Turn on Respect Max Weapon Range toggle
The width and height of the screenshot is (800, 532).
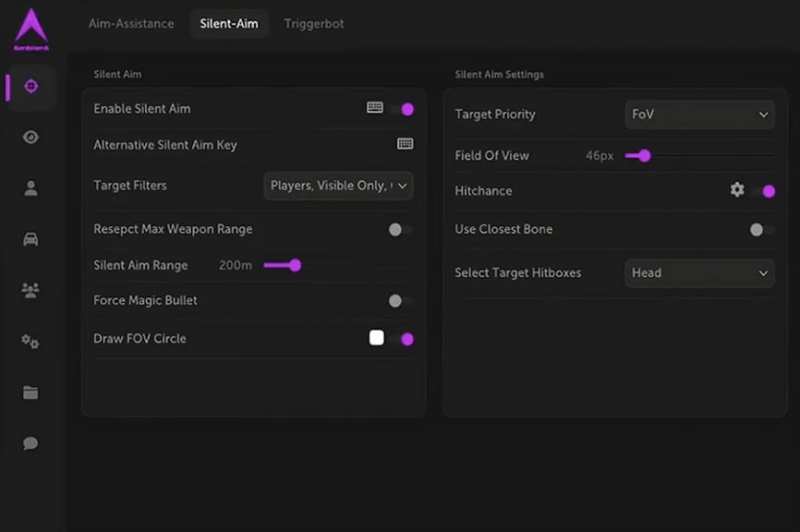pyautogui.click(x=399, y=229)
